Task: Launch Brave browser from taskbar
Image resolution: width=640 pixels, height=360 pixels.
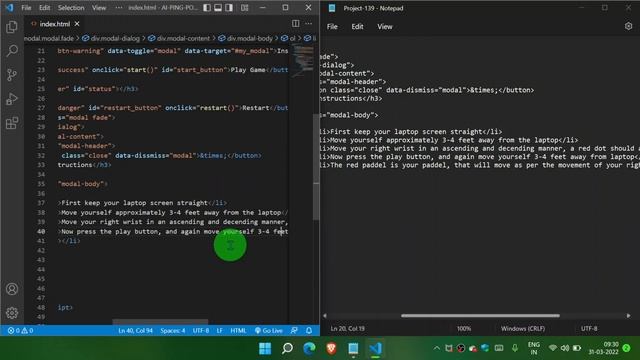Action: pyautogui.click(x=331, y=348)
